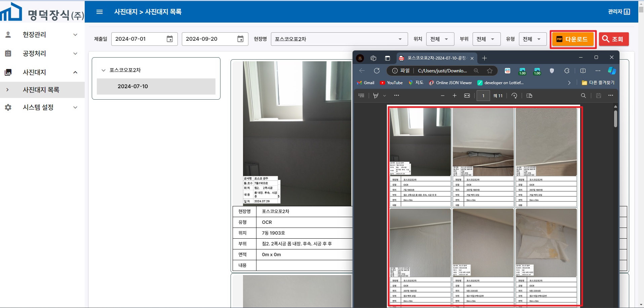
Task: Open the 공정처리 sidebar menu
Action: [x=42, y=54]
